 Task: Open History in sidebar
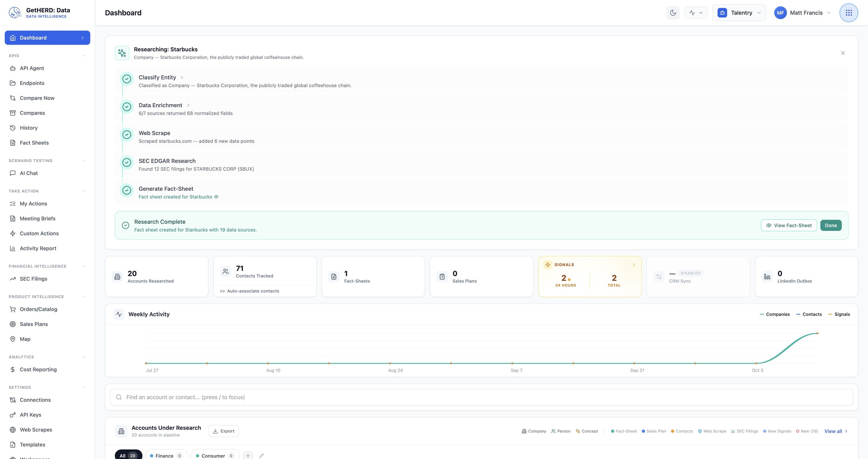pos(47,128)
